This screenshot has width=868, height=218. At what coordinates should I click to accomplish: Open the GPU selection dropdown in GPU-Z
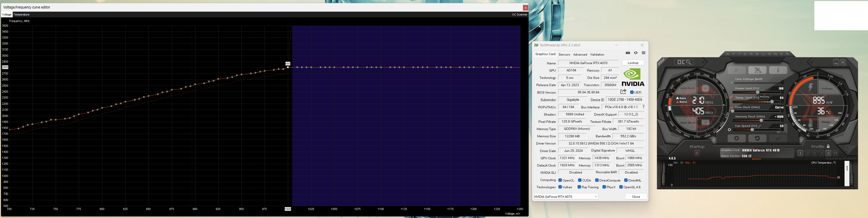566,197
